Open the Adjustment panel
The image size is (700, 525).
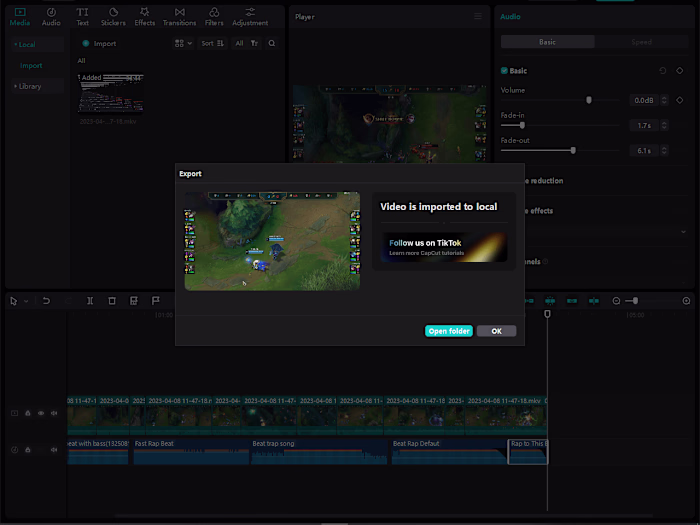point(249,16)
